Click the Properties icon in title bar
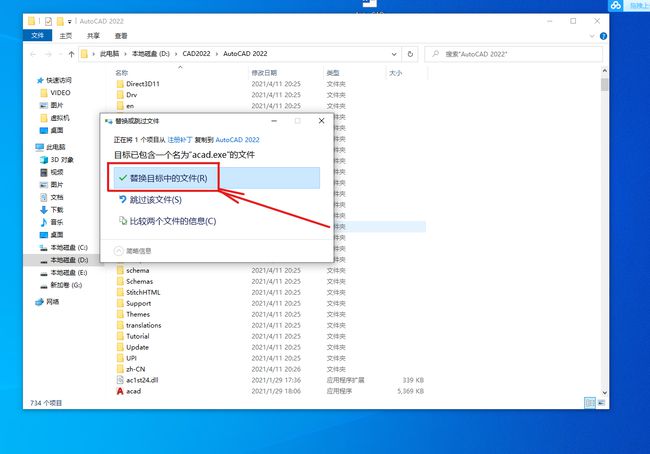 click(x=49, y=21)
